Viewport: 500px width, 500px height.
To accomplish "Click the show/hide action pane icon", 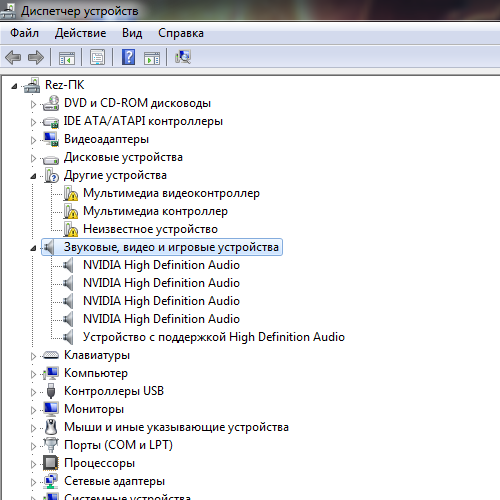I will [x=152, y=57].
